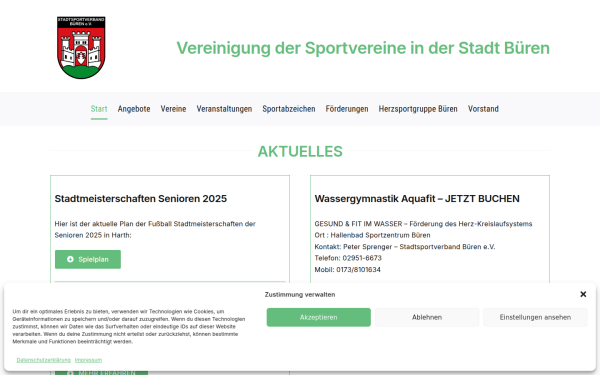Viewport: 600px width, 375px height.
Task: Click the heading Wassergymnastik Aquafit – JETZT BUCHEN
Action: 417,199
